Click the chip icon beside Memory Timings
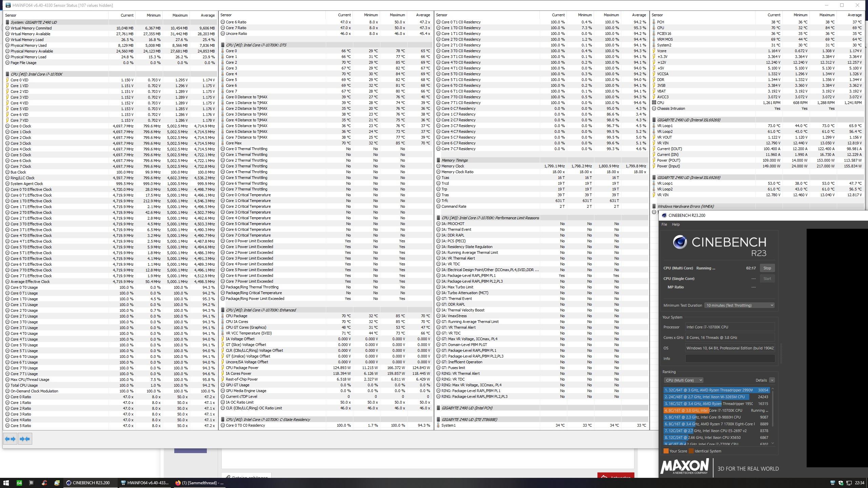 pyautogui.click(x=438, y=160)
